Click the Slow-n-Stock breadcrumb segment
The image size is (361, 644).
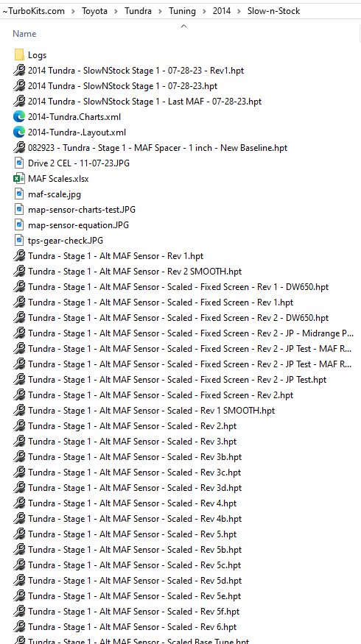tap(273, 11)
